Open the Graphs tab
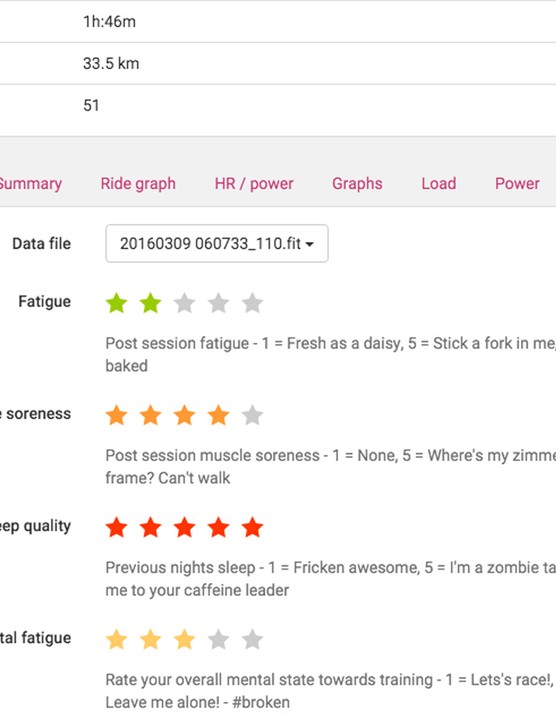This screenshot has height=723, width=556. (x=357, y=184)
